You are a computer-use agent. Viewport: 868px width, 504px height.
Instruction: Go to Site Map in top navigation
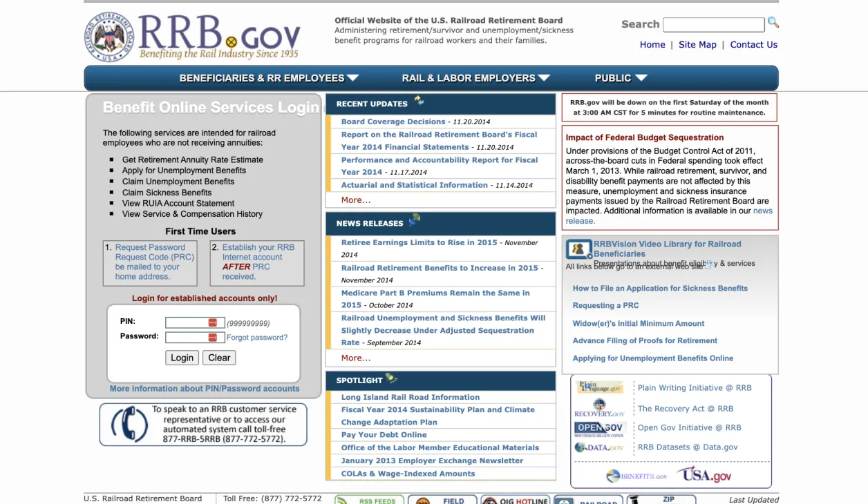click(697, 45)
